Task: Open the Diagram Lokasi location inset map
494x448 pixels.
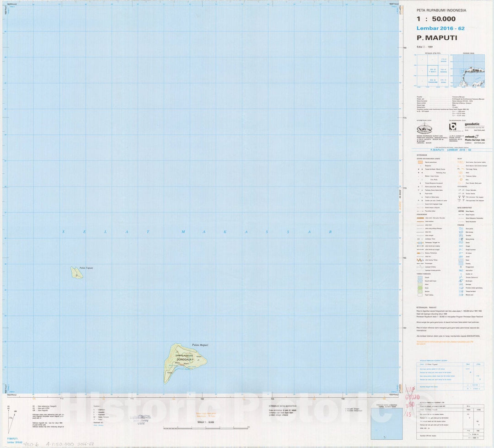Action: click(468, 71)
